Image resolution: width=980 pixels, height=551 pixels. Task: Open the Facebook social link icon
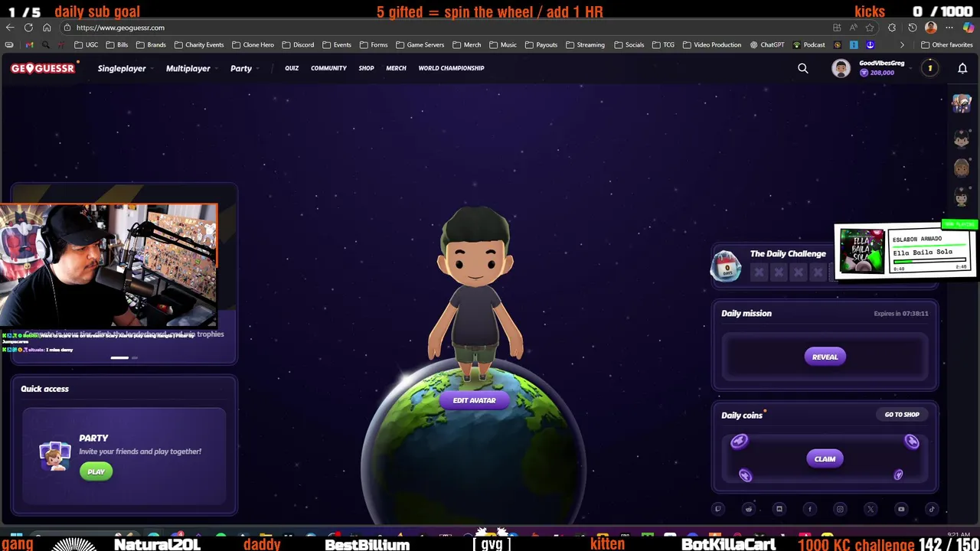coord(810,509)
